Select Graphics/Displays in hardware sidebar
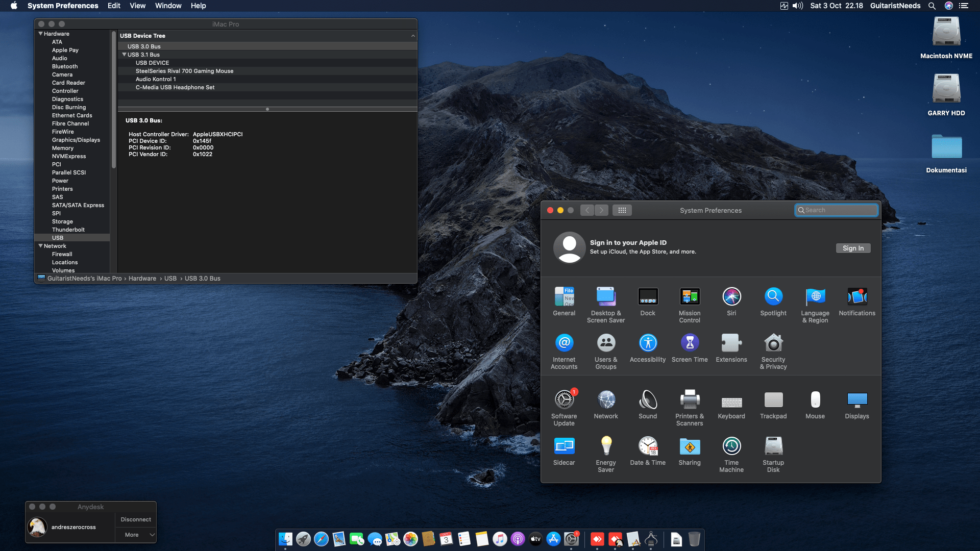The image size is (980, 551). [76, 140]
